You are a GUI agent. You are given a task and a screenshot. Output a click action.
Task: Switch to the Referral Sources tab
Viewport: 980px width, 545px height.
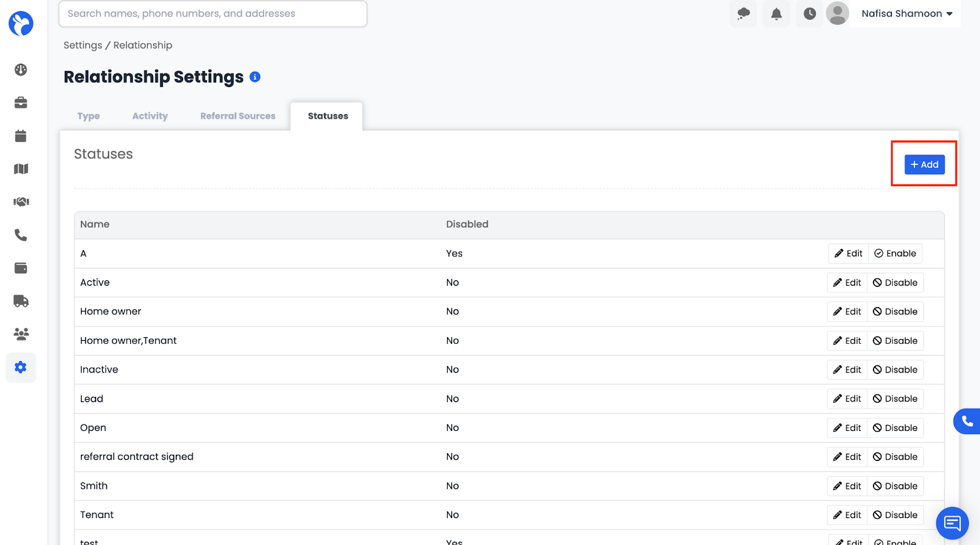coord(238,116)
